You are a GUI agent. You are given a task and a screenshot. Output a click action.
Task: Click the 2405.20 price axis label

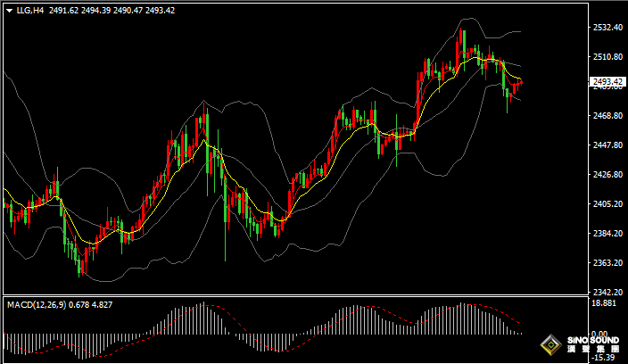click(607, 204)
